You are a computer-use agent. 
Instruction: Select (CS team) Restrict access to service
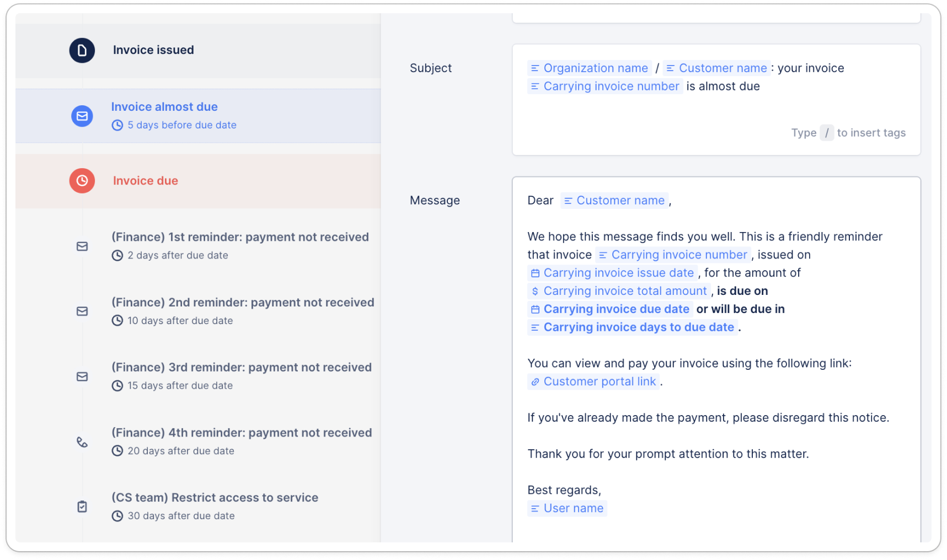[x=215, y=498]
